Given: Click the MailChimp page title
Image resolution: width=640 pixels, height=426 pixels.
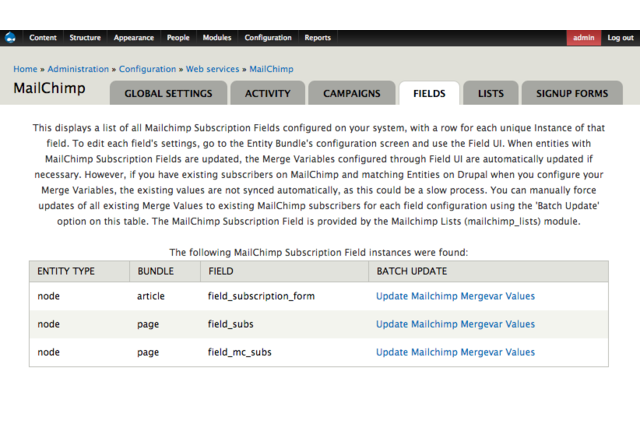Looking at the screenshot, I should click(x=49, y=88).
